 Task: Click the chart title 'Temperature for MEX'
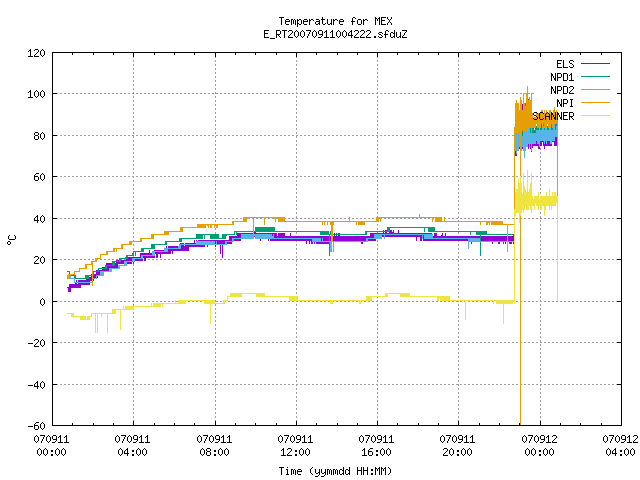[336, 21]
